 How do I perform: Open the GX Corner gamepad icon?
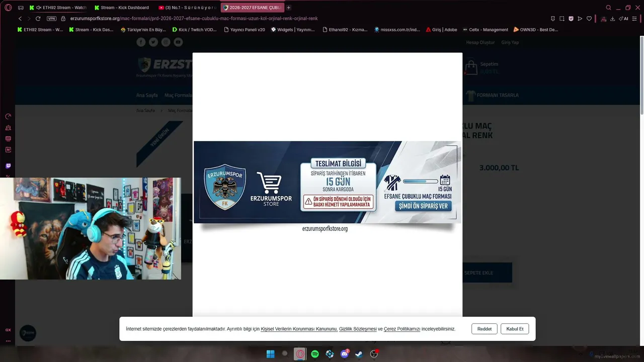pos(21,8)
